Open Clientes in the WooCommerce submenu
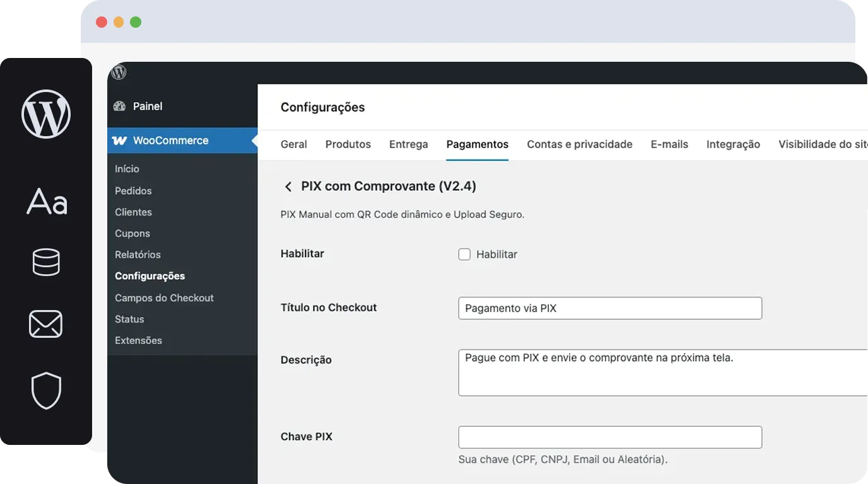The image size is (868, 484). coord(133,212)
